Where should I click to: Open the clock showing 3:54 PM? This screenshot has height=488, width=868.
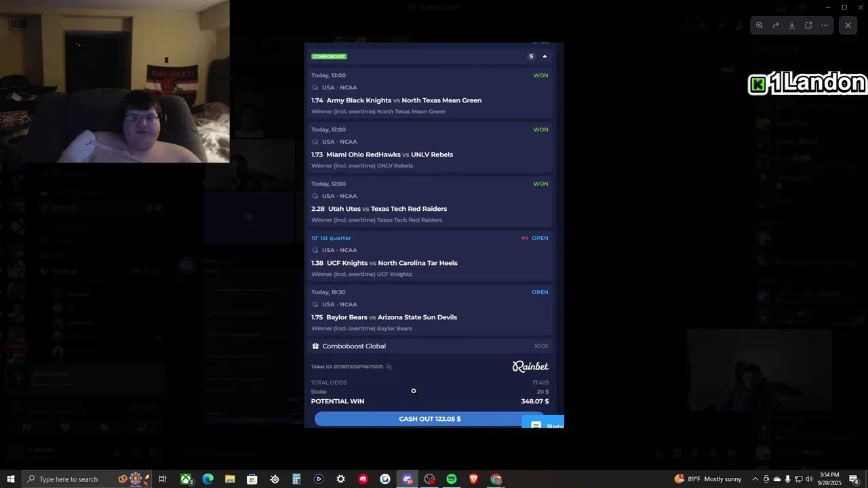(829, 479)
